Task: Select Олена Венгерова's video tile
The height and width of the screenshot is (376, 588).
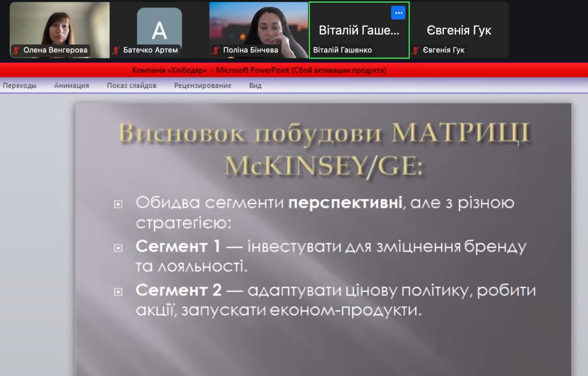Action: click(60, 30)
